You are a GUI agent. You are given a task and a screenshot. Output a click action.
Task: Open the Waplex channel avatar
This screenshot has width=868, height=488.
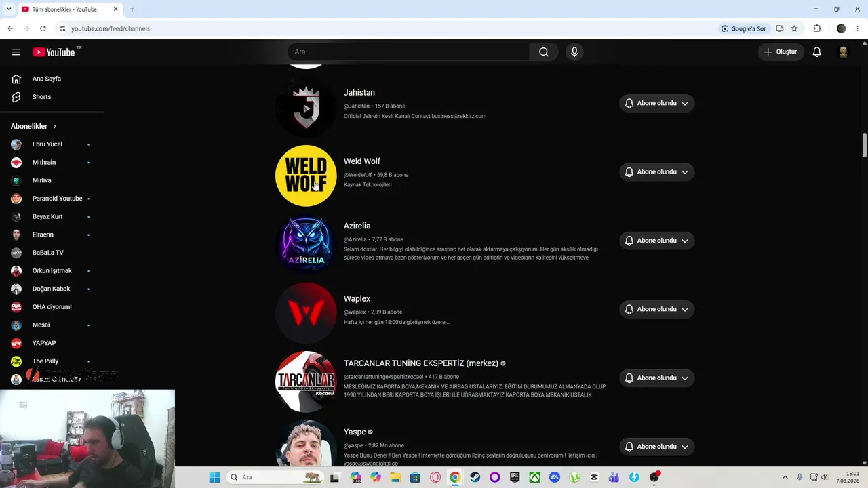coord(306,312)
